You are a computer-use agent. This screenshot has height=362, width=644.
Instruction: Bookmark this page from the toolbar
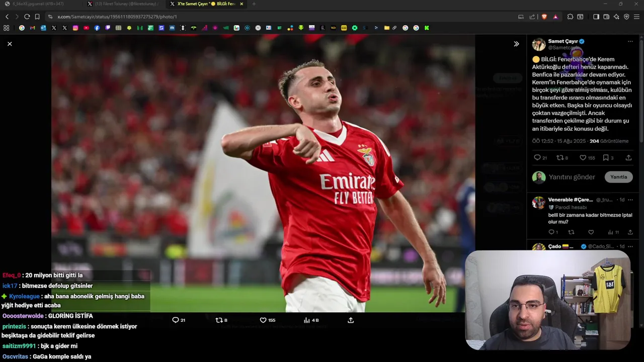click(x=37, y=17)
